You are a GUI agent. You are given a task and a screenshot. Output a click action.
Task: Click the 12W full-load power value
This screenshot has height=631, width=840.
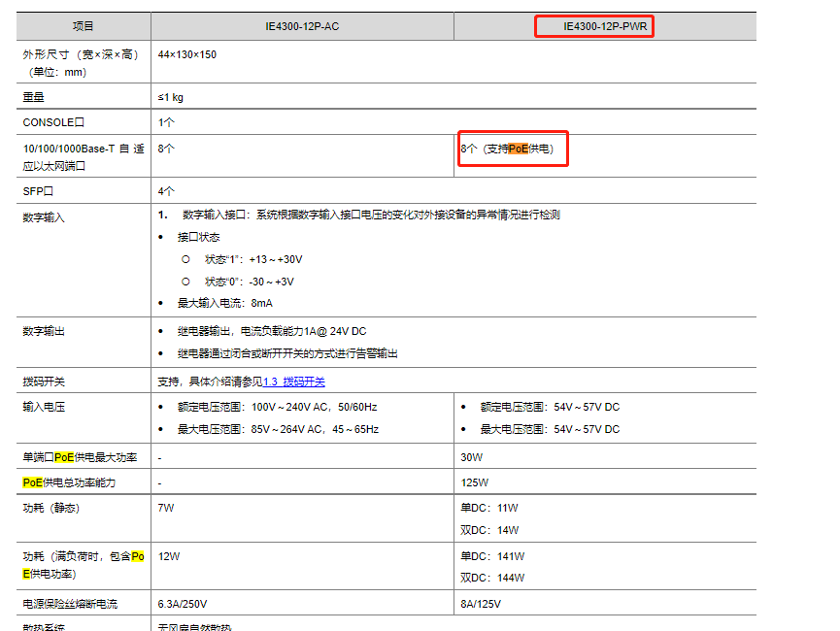coord(169,556)
